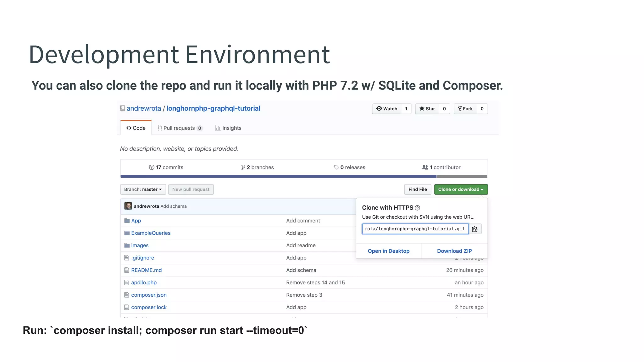Collapse the Clone or download dropdown
This screenshot has width=644, height=362.
461,189
